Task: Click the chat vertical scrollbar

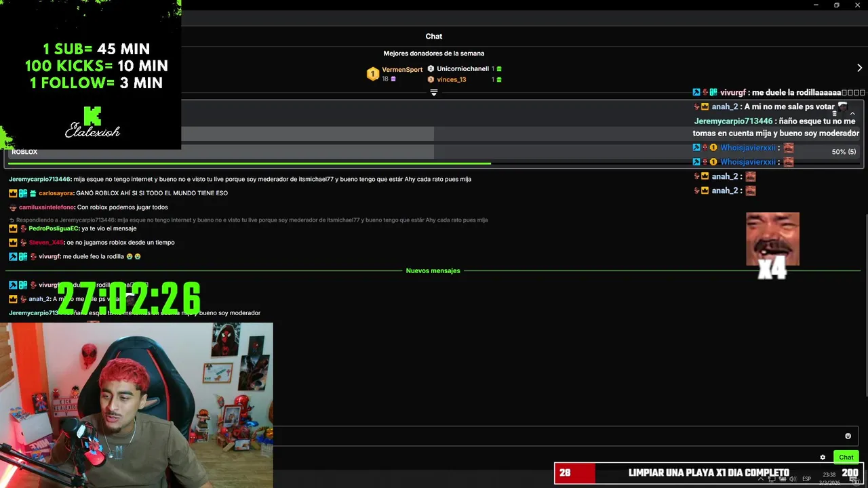Action: 865,305
